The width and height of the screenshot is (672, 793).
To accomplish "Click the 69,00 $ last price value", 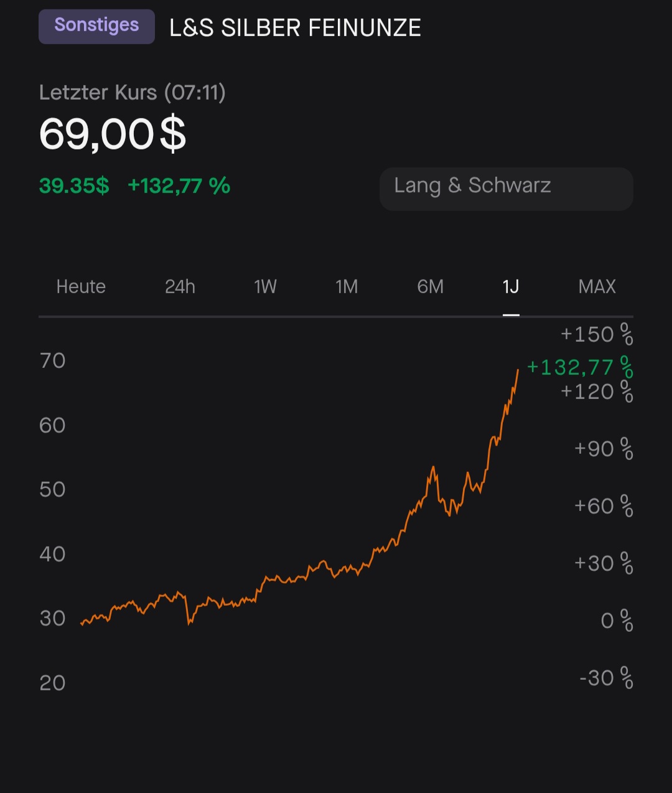I will click(113, 134).
